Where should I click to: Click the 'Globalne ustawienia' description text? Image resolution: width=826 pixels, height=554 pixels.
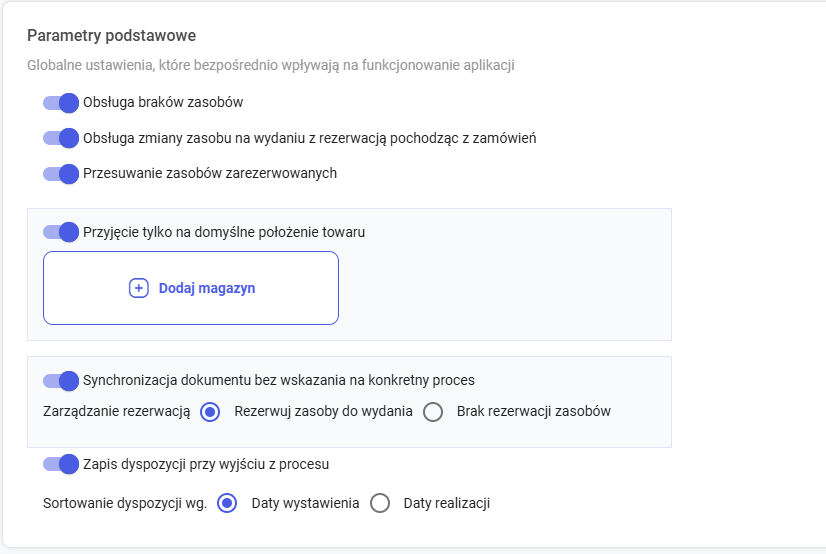click(x=270, y=66)
